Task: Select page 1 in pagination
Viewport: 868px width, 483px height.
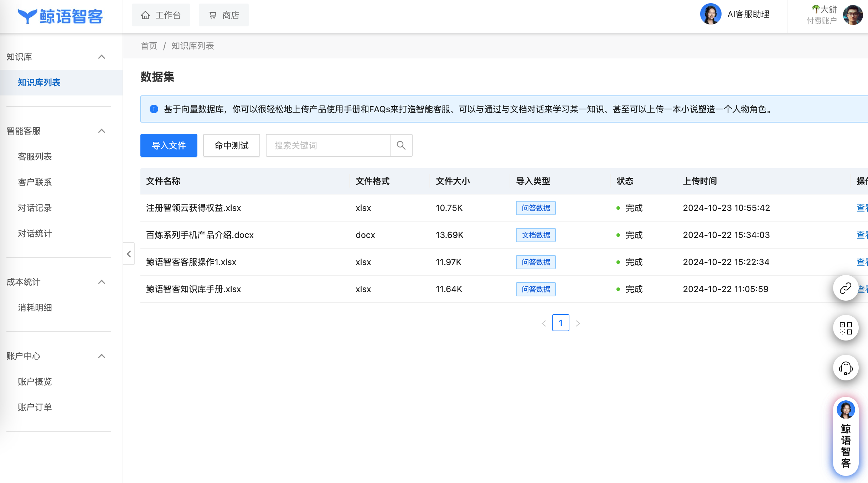Action: tap(561, 323)
